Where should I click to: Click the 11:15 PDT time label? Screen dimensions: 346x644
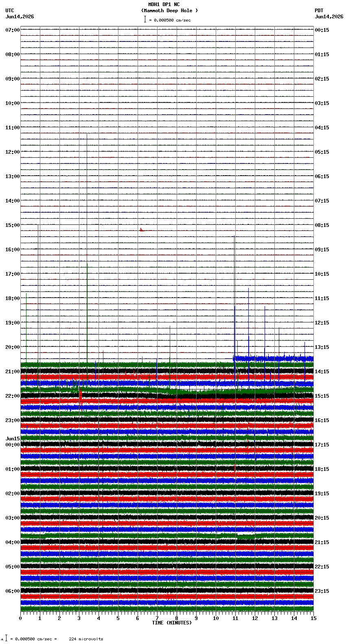tap(322, 298)
